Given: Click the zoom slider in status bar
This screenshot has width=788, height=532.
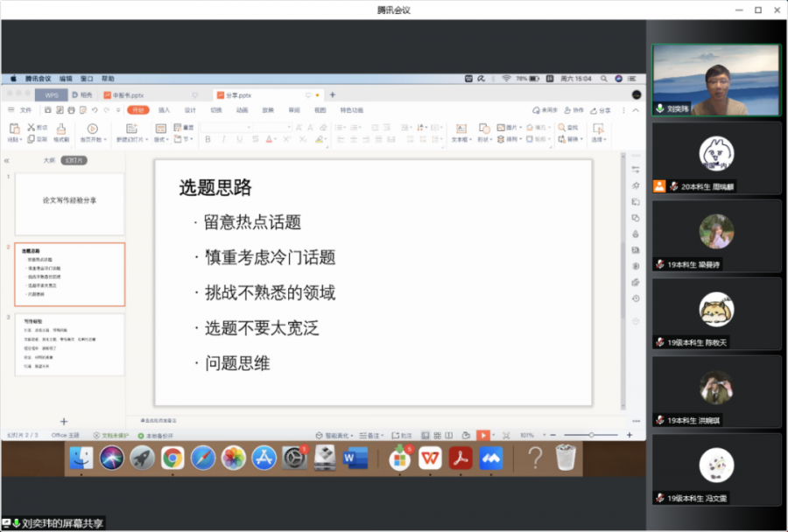Looking at the screenshot, I should tap(592, 435).
